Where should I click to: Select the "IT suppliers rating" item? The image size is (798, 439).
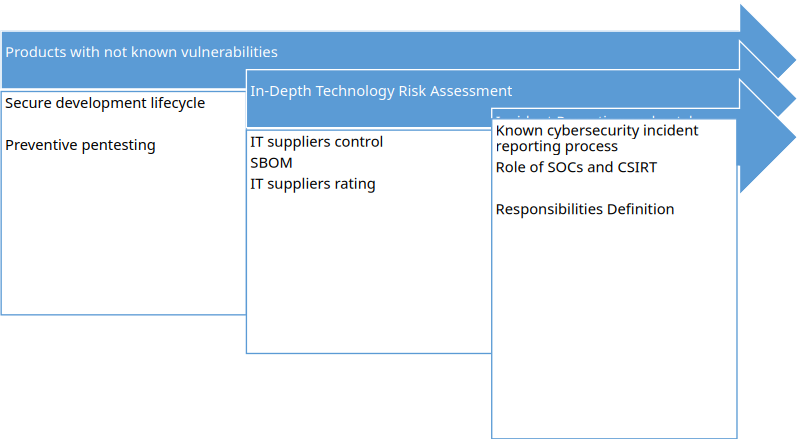pos(313,184)
